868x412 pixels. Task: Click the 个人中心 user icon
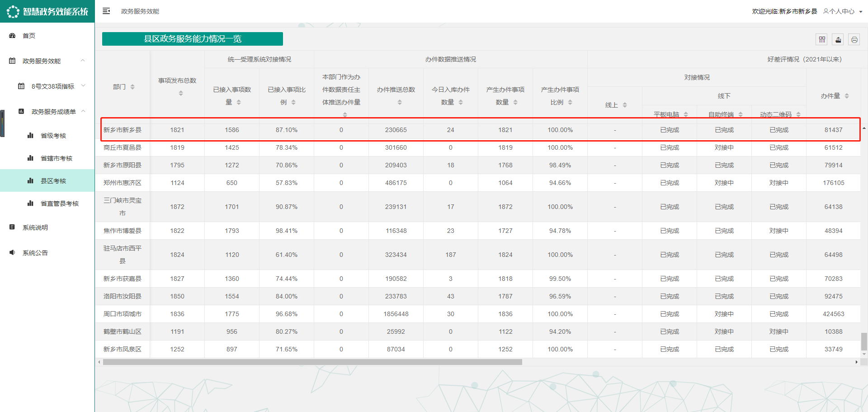click(826, 11)
